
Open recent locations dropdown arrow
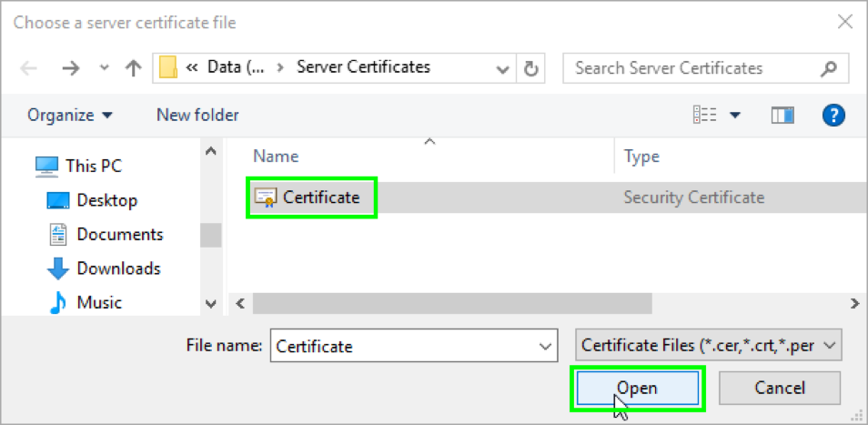pyautogui.click(x=104, y=69)
